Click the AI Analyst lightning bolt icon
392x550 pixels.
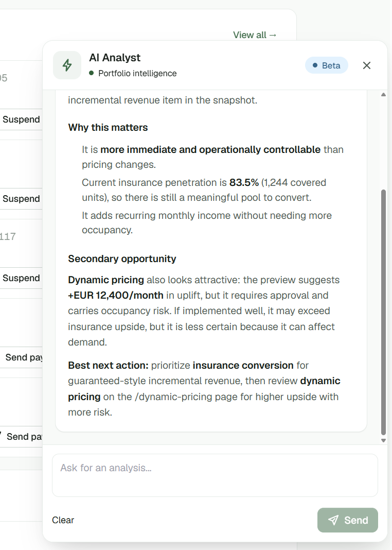[67, 65]
